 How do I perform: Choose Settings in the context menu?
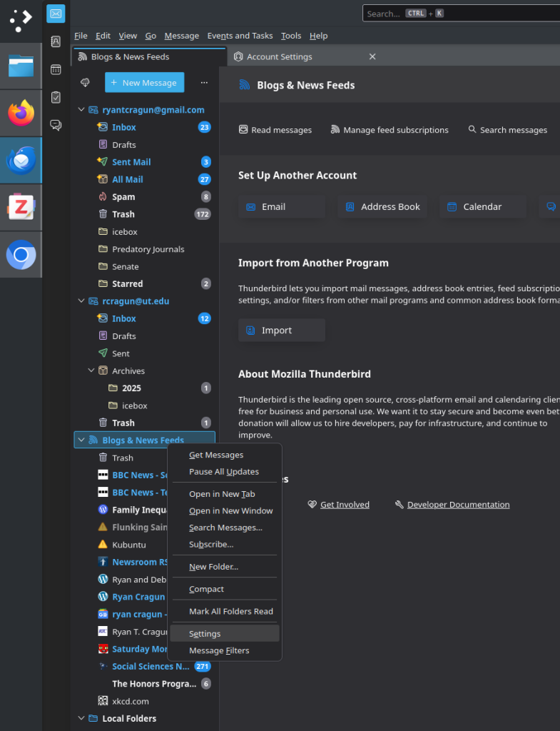205,634
